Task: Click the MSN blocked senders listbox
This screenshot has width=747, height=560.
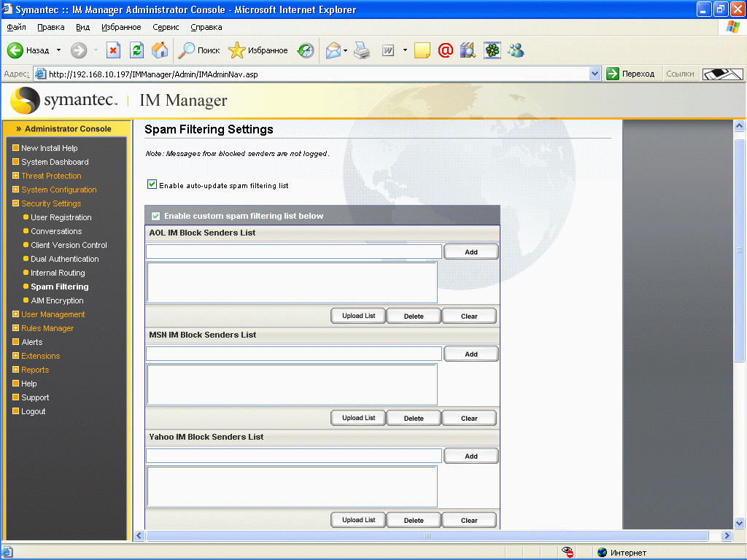Action: coord(292,384)
